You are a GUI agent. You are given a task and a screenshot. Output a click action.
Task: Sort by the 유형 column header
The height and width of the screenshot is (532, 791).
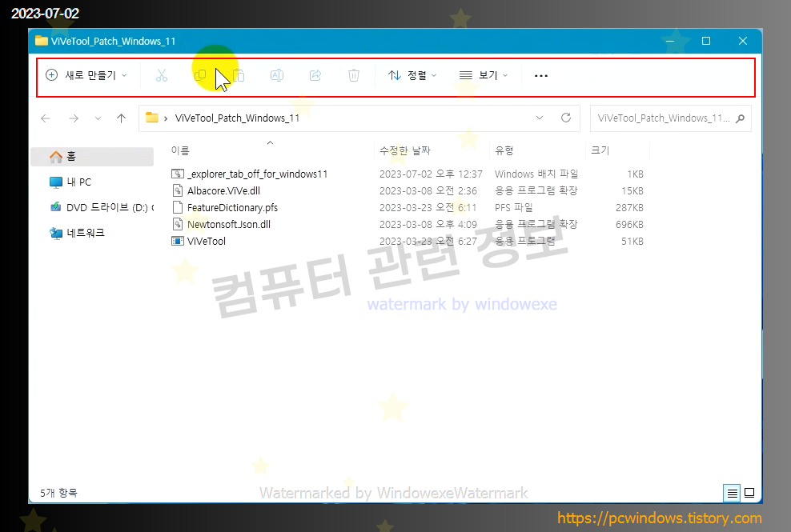pyautogui.click(x=504, y=150)
